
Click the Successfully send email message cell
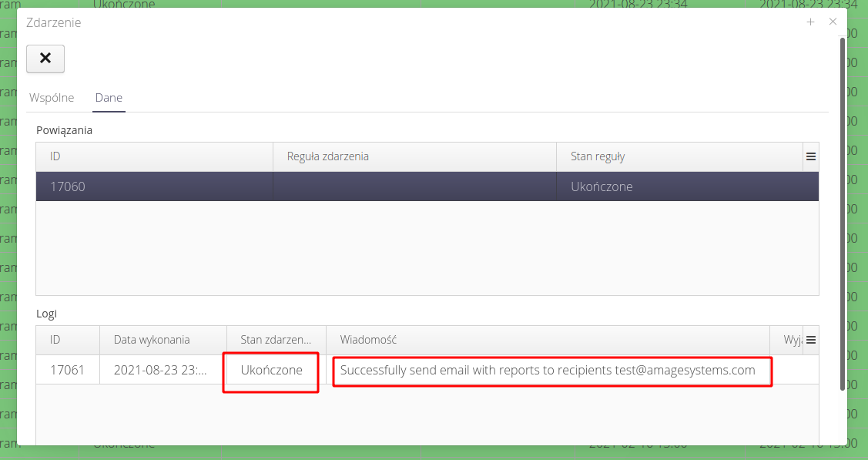point(547,370)
